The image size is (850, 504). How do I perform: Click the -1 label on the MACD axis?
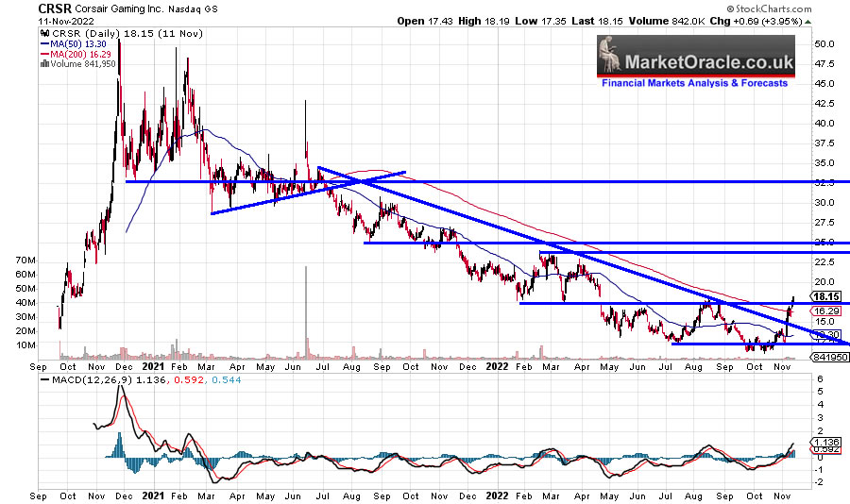(x=820, y=469)
